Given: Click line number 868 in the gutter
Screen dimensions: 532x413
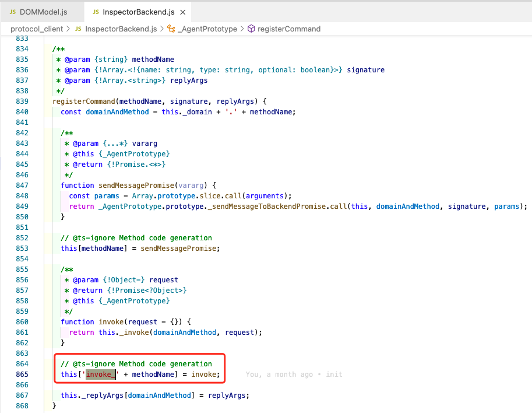Looking at the screenshot, I should [22, 405].
